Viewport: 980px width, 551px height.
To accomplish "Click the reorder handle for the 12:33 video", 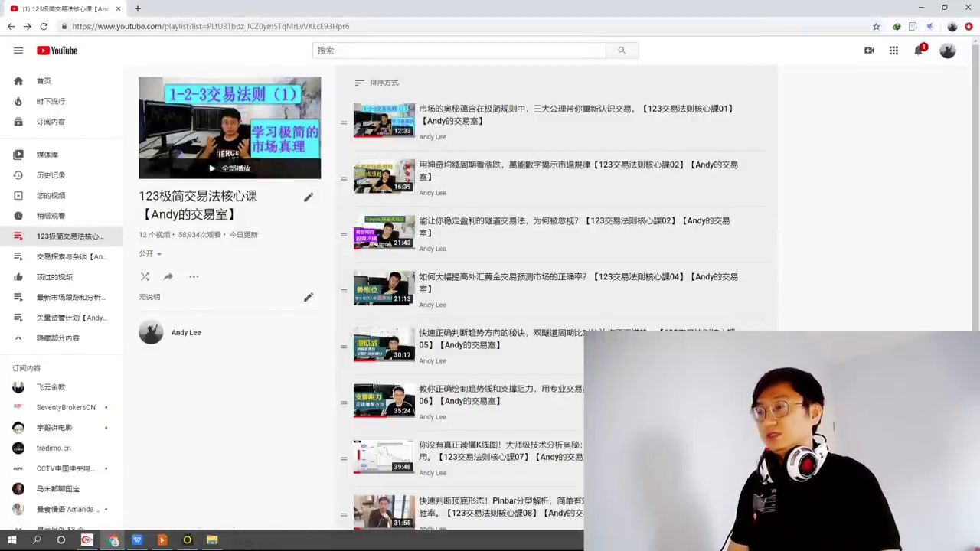I will pos(344,122).
